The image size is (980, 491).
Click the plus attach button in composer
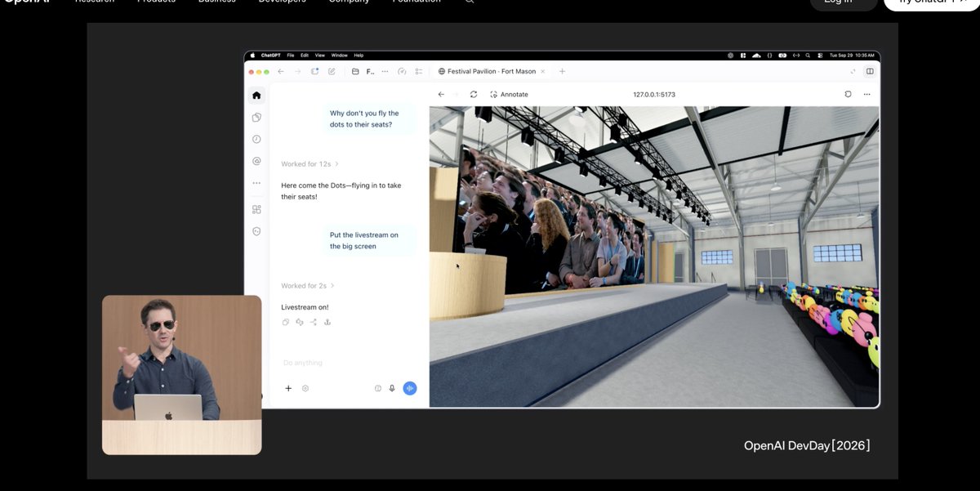tap(288, 389)
